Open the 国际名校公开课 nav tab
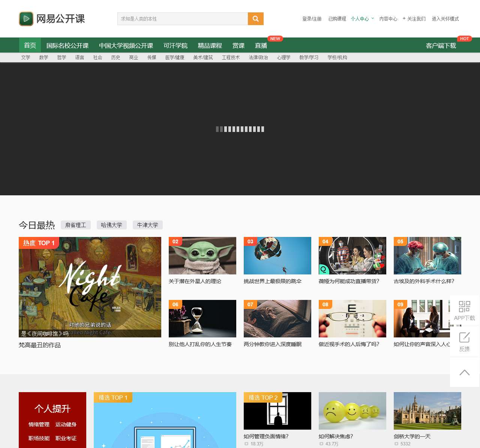 [67, 46]
